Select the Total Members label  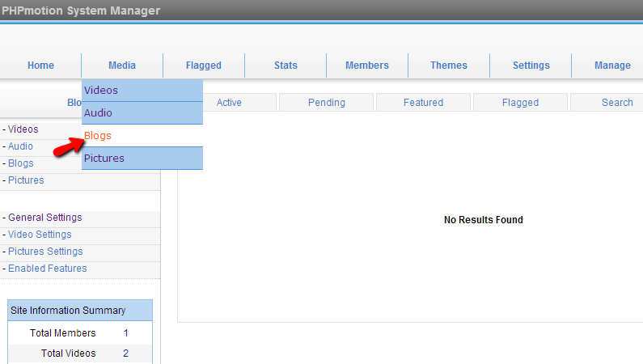pyautogui.click(x=63, y=332)
